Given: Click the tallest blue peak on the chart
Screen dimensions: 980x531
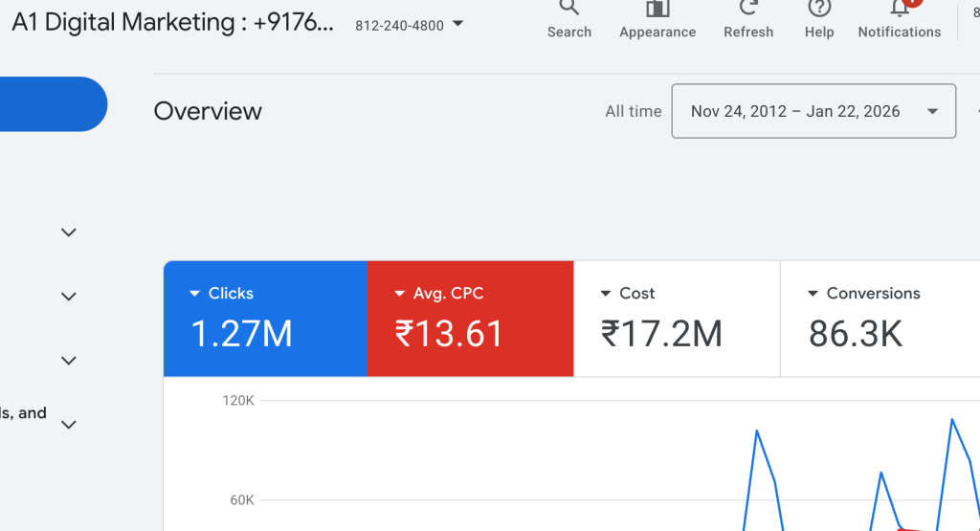Looking at the screenshot, I should [x=951, y=419].
